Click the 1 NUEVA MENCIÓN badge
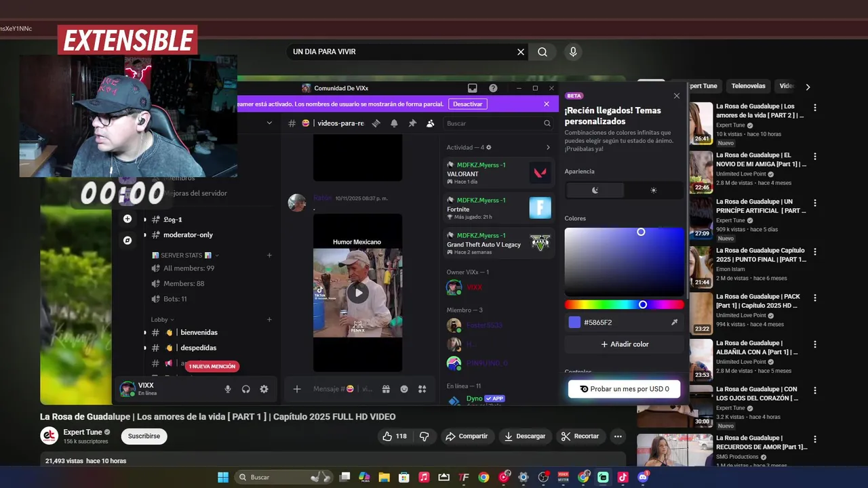The width and height of the screenshot is (868, 488). click(x=212, y=367)
